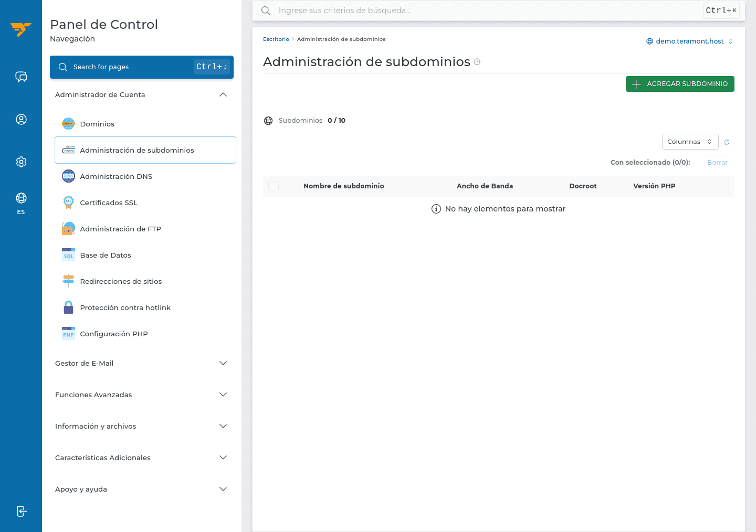Click the subdomain count '0 / 10'

click(x=337, y=121)
